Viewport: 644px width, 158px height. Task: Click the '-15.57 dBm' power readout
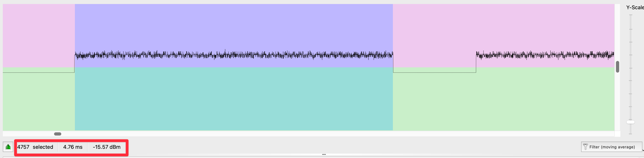click(107, 147)
